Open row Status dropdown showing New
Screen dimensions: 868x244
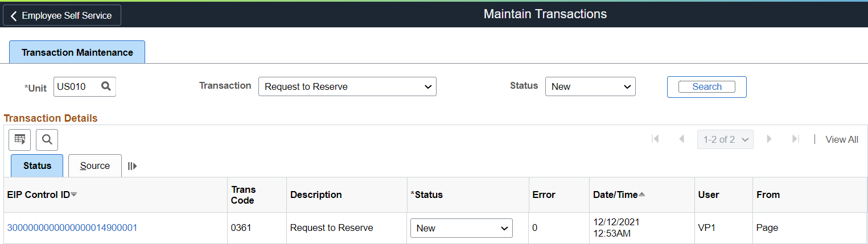click(x=461, y=228)
